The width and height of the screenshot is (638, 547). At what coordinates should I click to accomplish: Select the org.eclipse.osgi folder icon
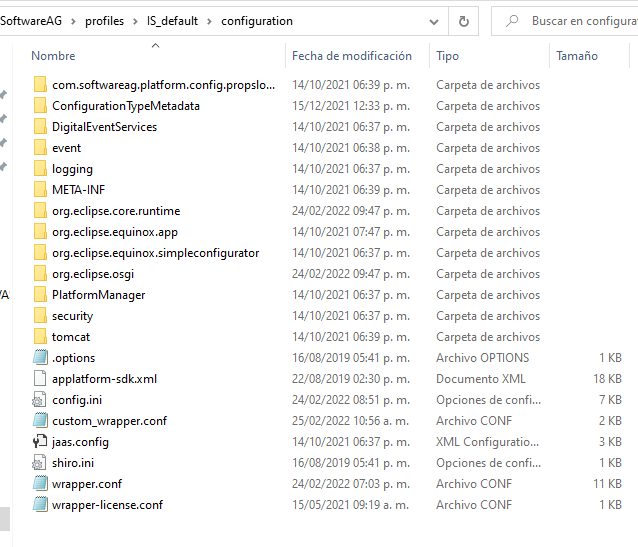(40, 274)
